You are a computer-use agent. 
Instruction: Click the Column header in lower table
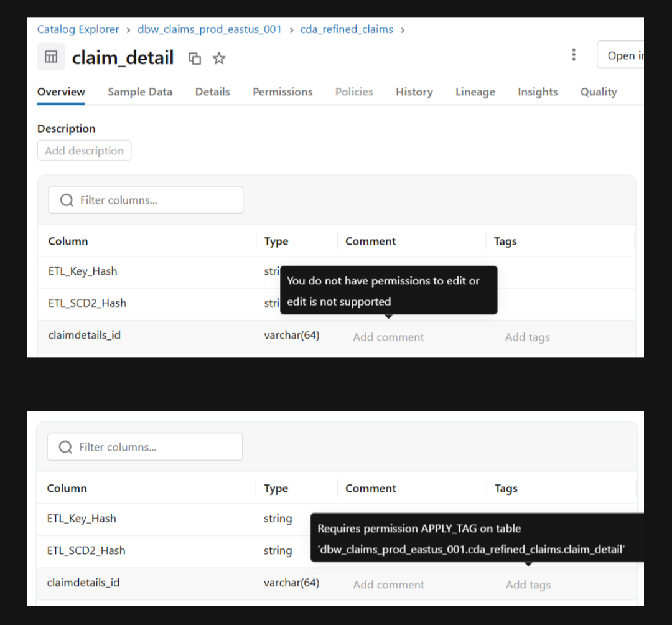[x=67, y=488]
